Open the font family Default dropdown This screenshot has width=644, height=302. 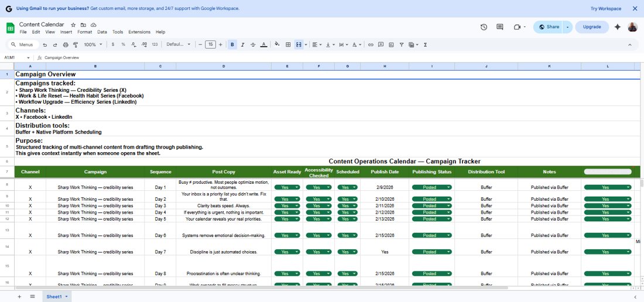(x=178, y=44)
